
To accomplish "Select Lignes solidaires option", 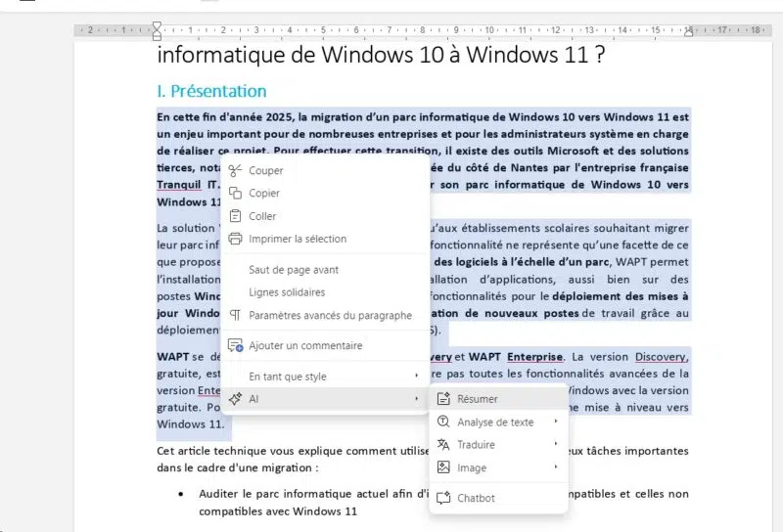I will pyautogui.click(x=325, y=292).
